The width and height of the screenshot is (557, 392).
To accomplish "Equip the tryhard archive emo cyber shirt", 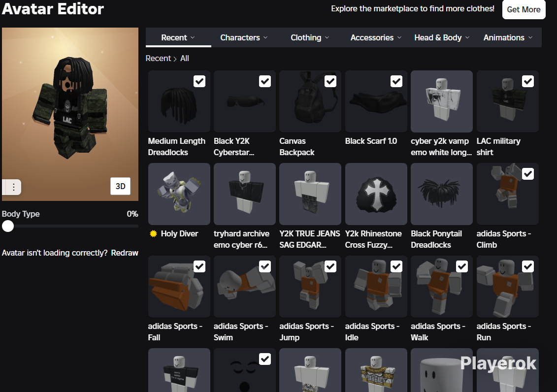I will (x=245, y=194).
